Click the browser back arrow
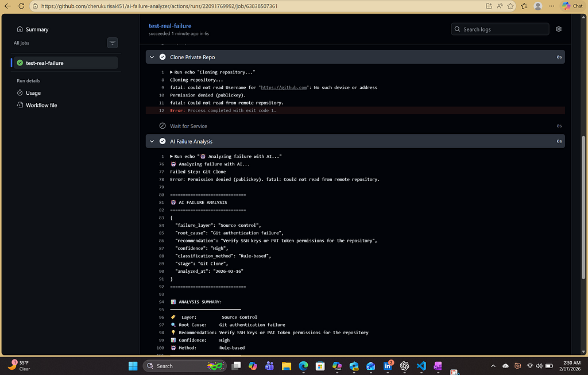The width and height of the screenshot is (588, 375). (7, 6)
